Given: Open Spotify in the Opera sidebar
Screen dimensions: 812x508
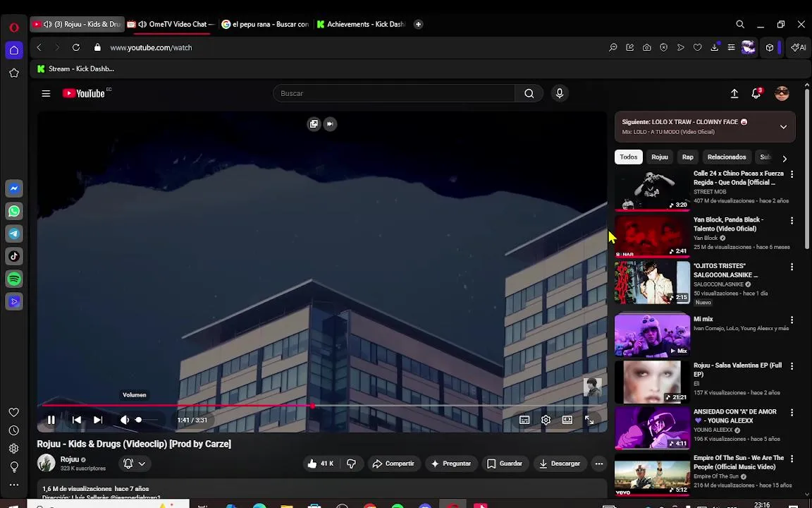Looking at the screenshot, I should pyautogui.click(x=14, y=279).
